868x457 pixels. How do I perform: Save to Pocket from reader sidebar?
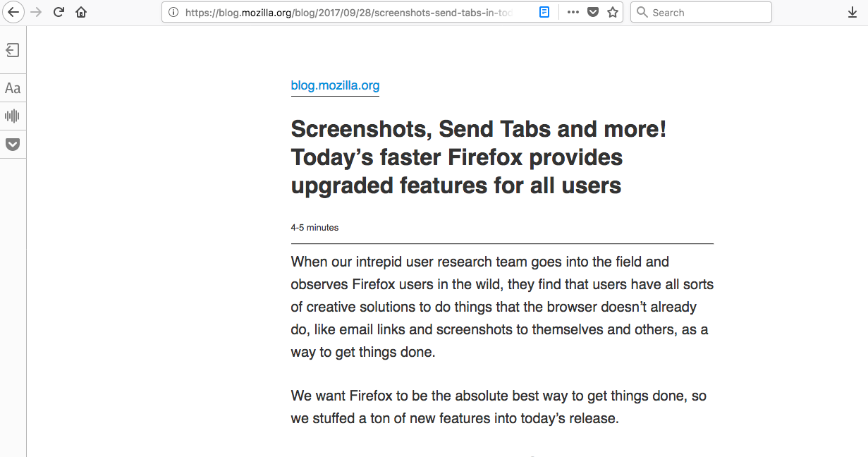pyautogui.click(x=13, y=145)
